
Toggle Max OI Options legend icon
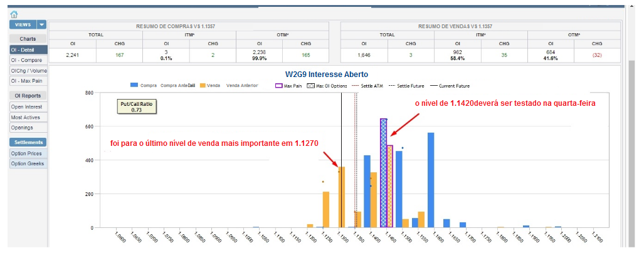tap(312, 86)
